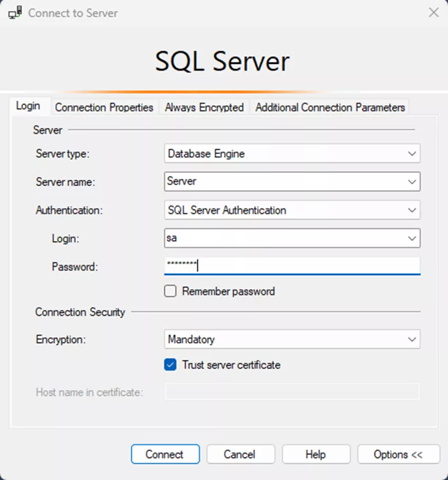This screenshot has width=448, height=480.
Task: Click the SQL Server title text
Action: pos(222,62)
